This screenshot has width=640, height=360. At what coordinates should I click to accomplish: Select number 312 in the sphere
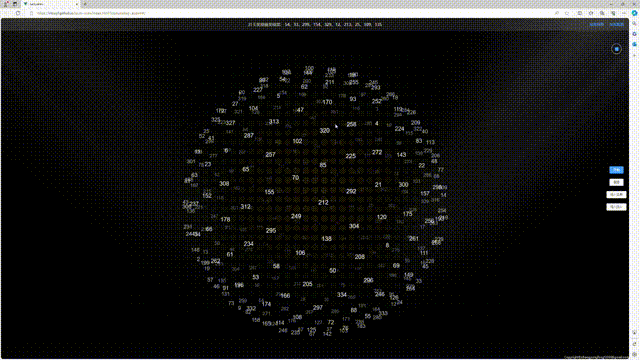245,207
